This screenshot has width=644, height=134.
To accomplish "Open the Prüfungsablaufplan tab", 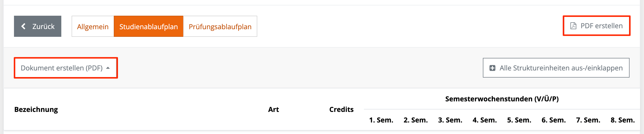I will point(220,27).
